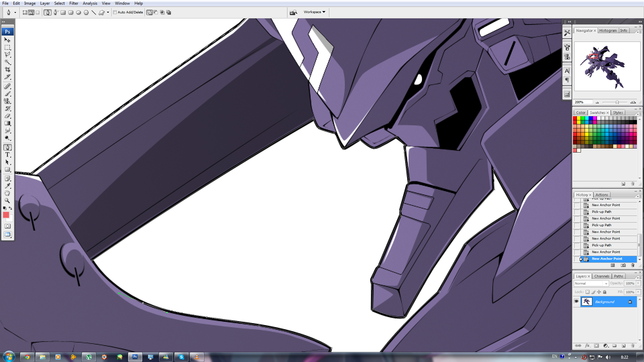644x362 pixels.
Task: Expand the Normal blend mode dropdown
Action: tap(591, 284)
